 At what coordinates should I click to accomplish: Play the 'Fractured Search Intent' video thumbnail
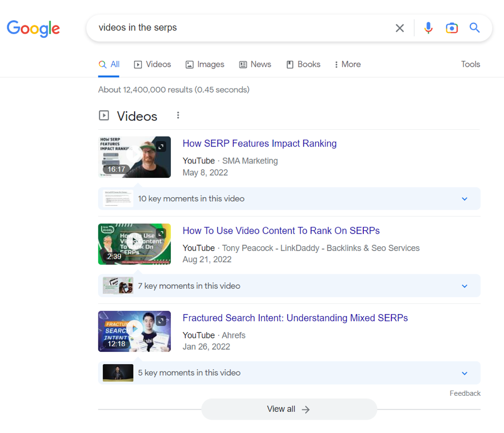135,331
